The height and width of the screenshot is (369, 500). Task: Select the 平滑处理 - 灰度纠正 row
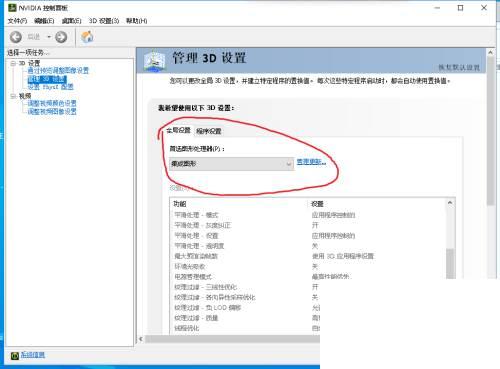pyautogui.click(x=308, y=225)
